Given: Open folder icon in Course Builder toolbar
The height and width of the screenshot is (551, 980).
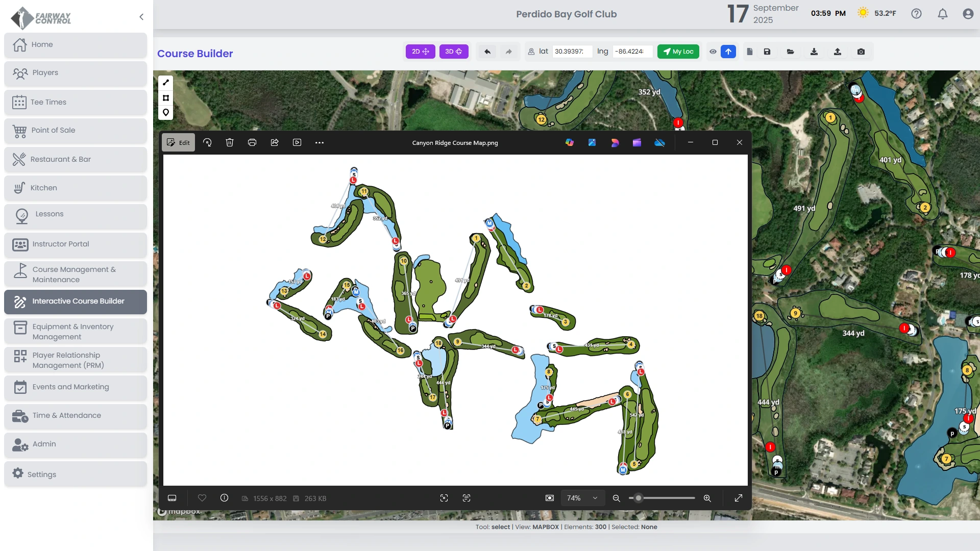Looking at the screenshot, I should [790, 52].
